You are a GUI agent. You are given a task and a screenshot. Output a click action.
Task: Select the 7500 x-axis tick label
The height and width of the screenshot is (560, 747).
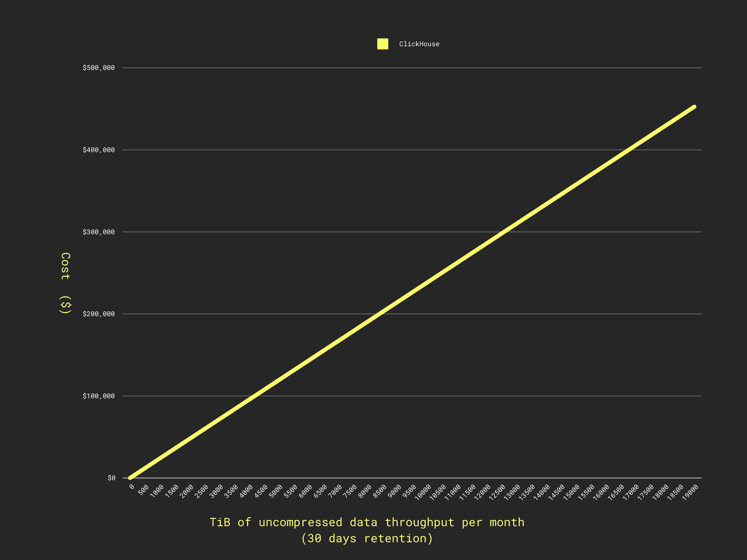(349, 491)
